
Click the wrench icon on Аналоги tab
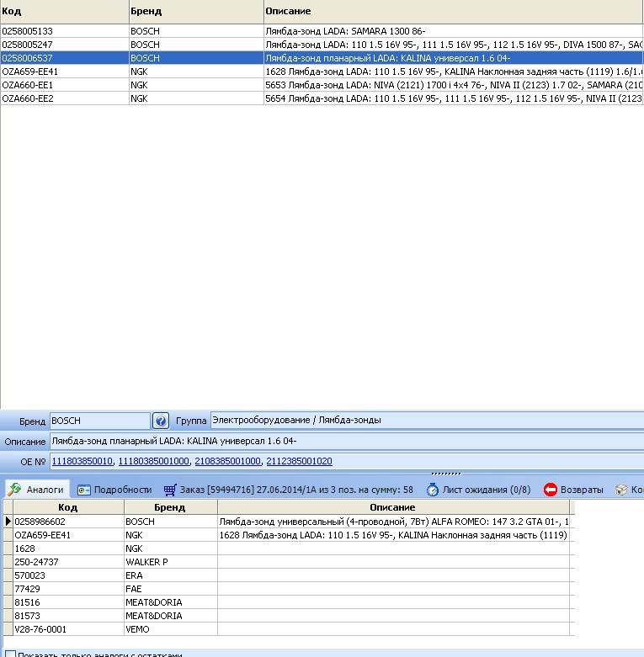click(14, 489)
